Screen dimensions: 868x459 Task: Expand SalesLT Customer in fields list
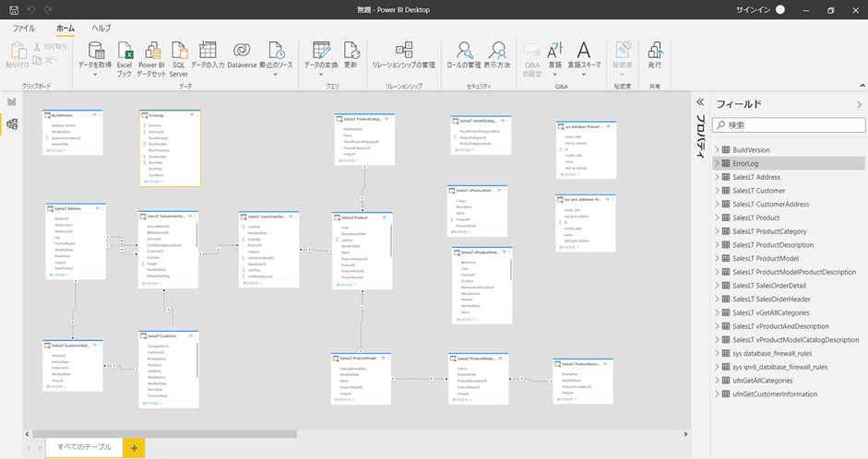[718, 190]
